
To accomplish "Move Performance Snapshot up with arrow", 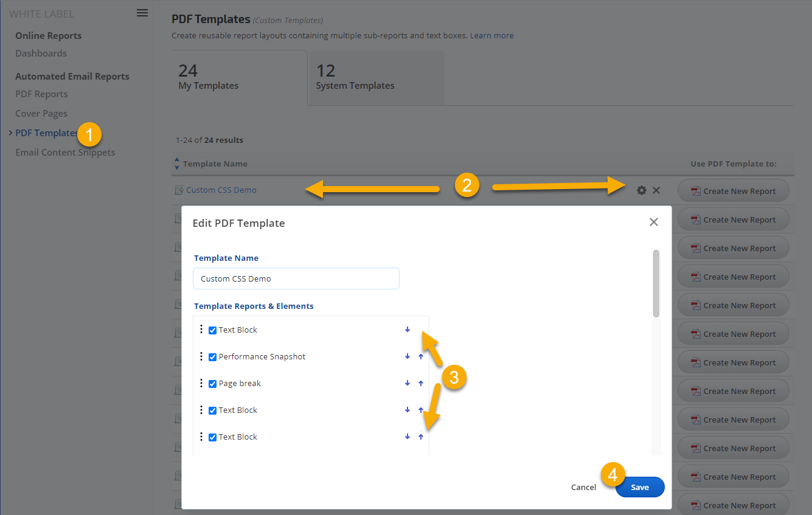I will pyautogui.click(x=421, y=357).
